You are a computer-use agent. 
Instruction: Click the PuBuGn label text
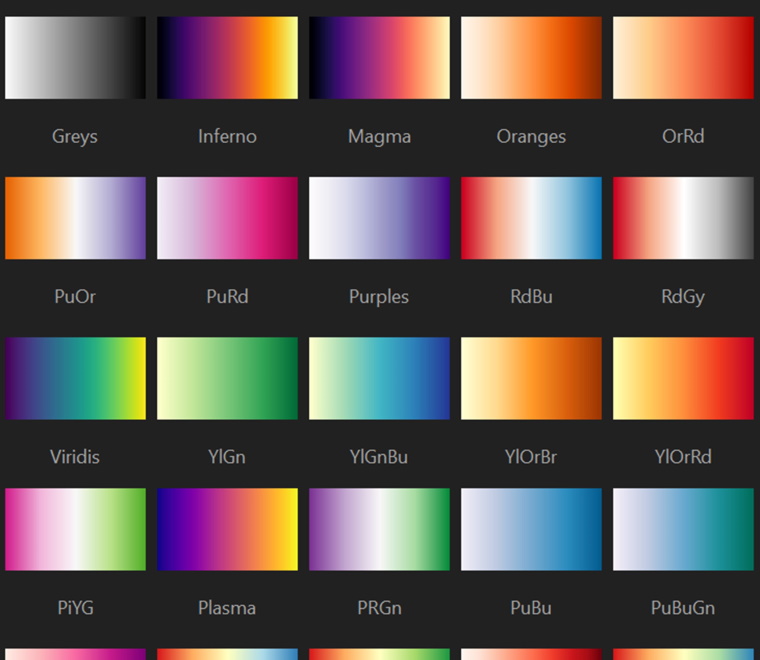tap(683, 607)
